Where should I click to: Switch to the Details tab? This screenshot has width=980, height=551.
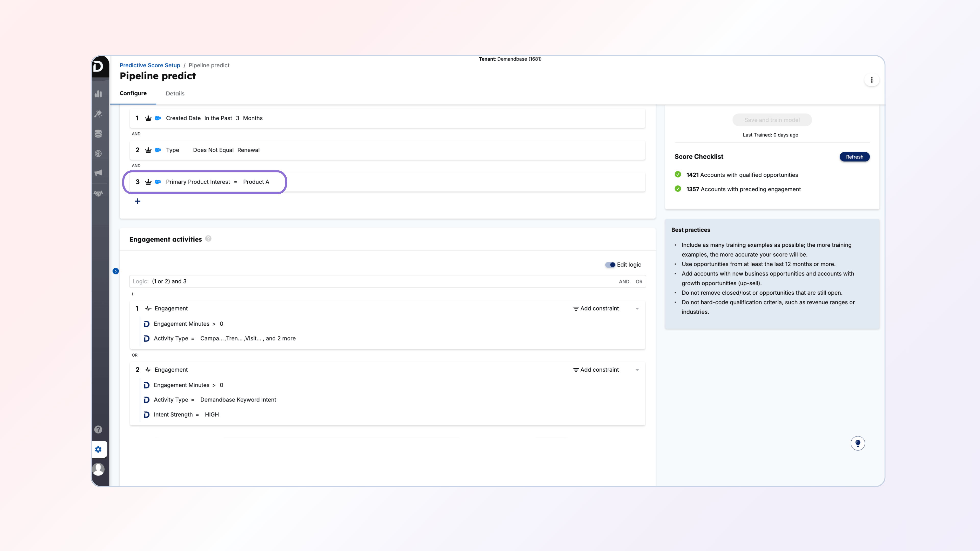click(x=175, y=94)
